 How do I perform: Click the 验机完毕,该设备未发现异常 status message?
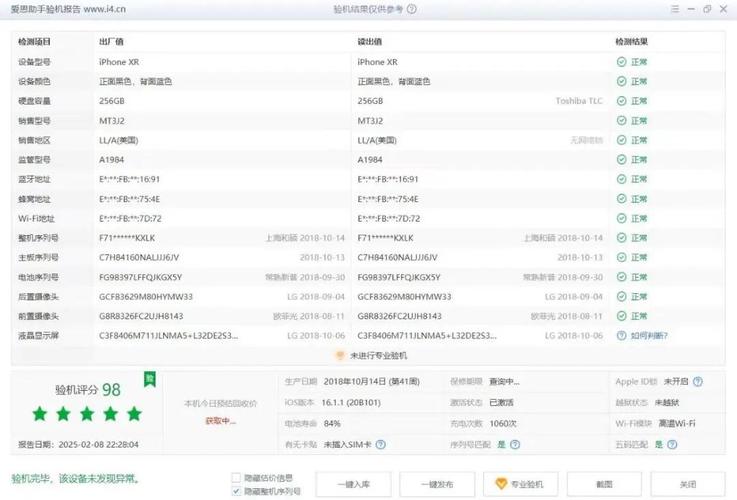click(76, 479)
